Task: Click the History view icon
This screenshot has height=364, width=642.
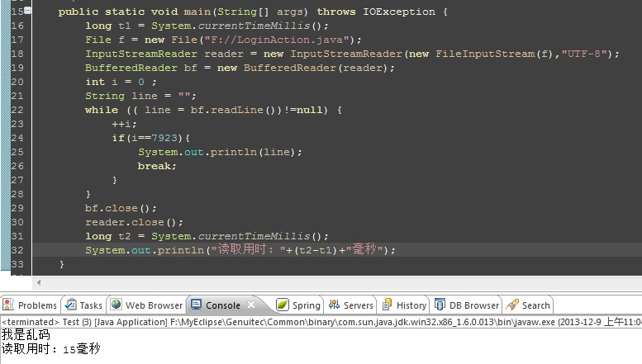Action: coord(388,305)
